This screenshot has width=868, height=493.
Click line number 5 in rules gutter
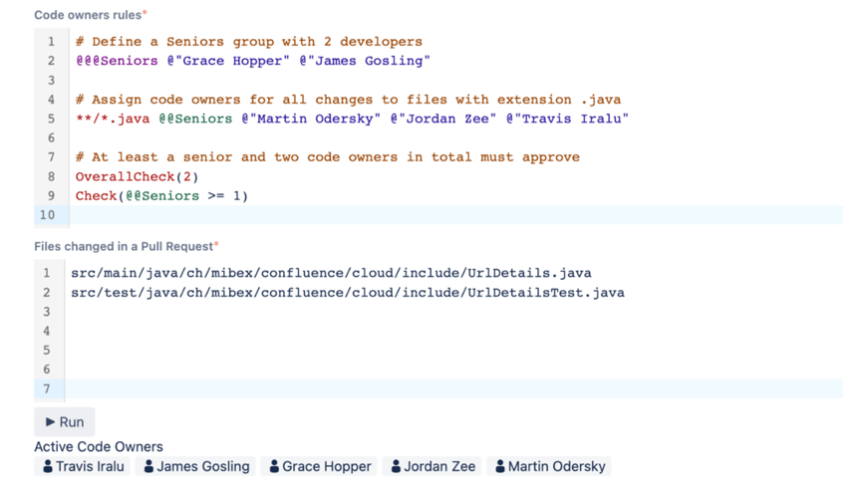point(51,119)
